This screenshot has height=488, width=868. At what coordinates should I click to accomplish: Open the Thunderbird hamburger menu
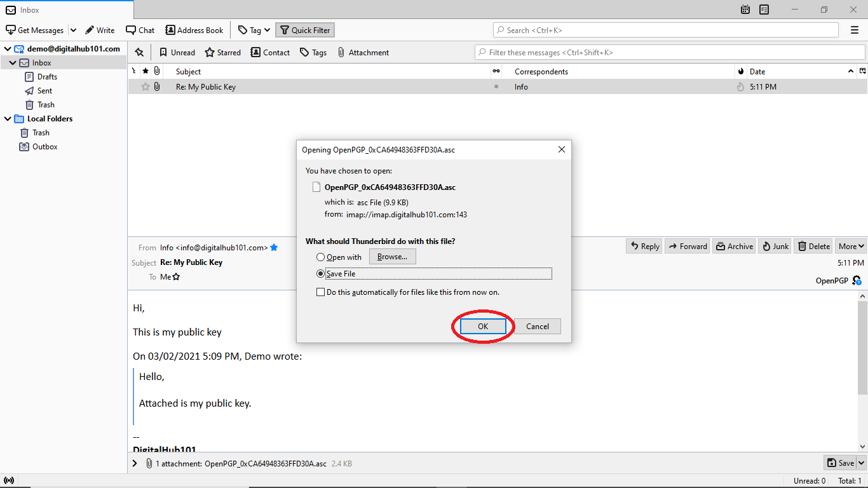point(855,30)
